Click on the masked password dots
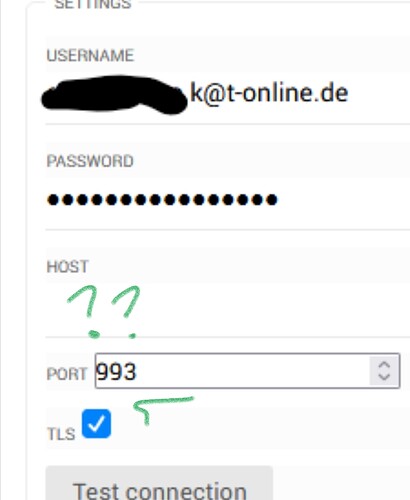 tap(162, 200)
